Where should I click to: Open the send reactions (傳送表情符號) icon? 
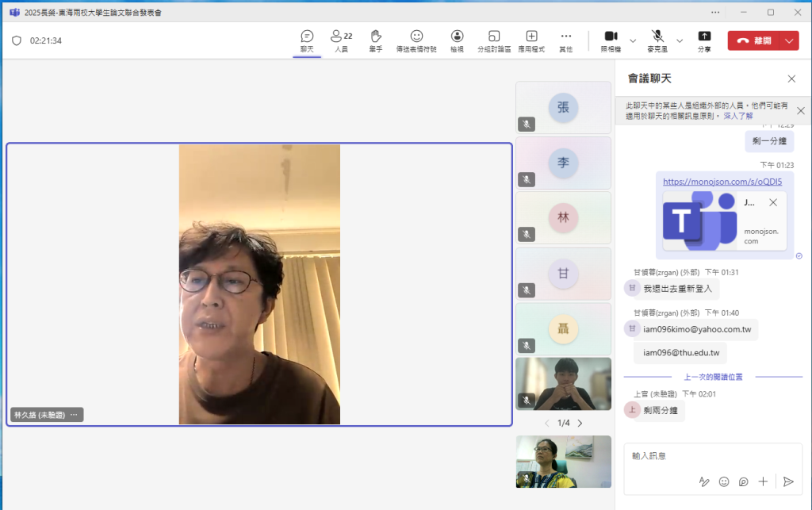click(x=416, y=41)
